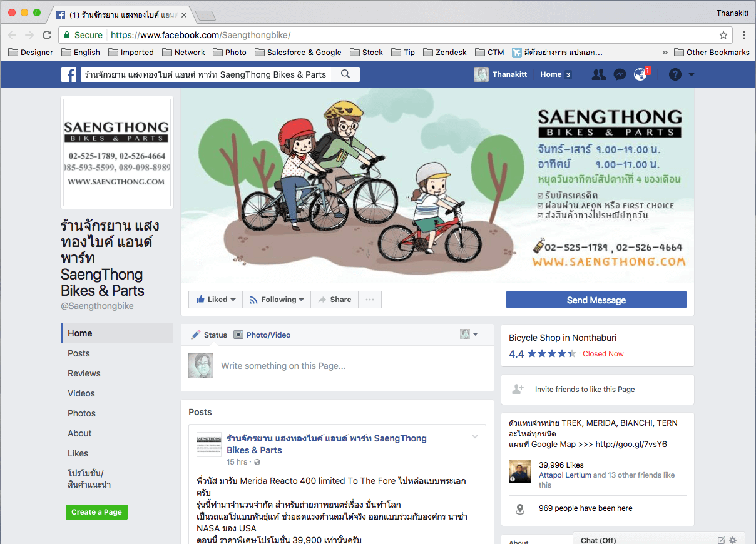This screenshot has width=756, height=544.
Task: Click the Invite friends person icon
Action: (518, 389)
